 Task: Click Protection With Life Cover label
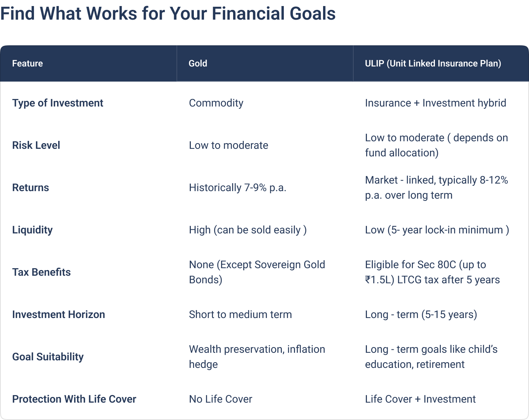click(74, 399)
